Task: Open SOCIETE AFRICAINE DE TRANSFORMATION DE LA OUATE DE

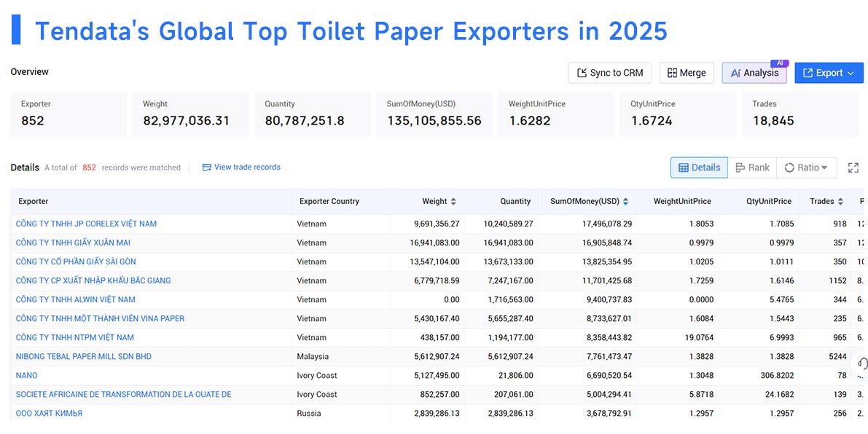Action: click(x=123, y=394)
